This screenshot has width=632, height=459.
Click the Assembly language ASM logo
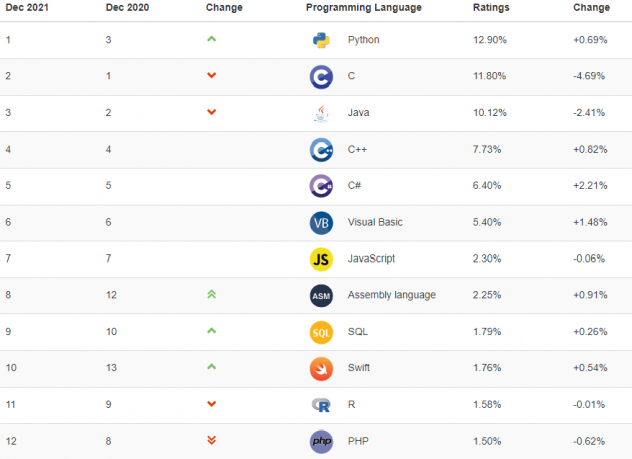coord(321,295)
